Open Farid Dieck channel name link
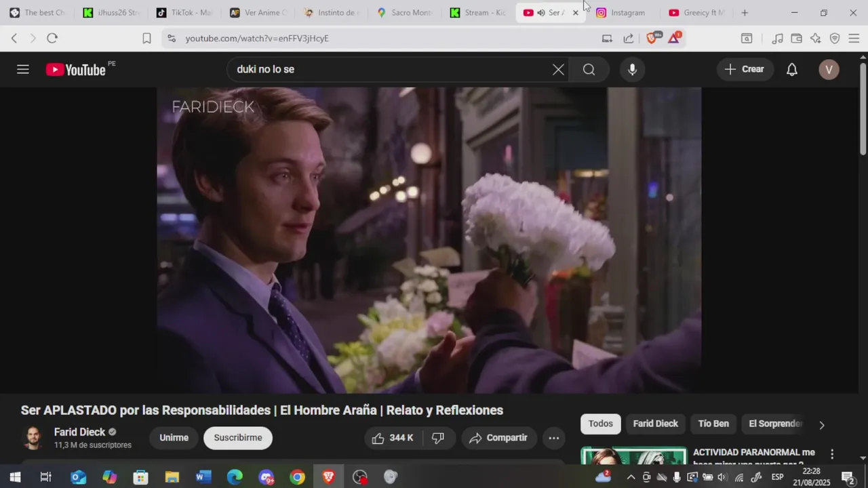The height and width of the screenshot is (488, 868). pos(79,432)
